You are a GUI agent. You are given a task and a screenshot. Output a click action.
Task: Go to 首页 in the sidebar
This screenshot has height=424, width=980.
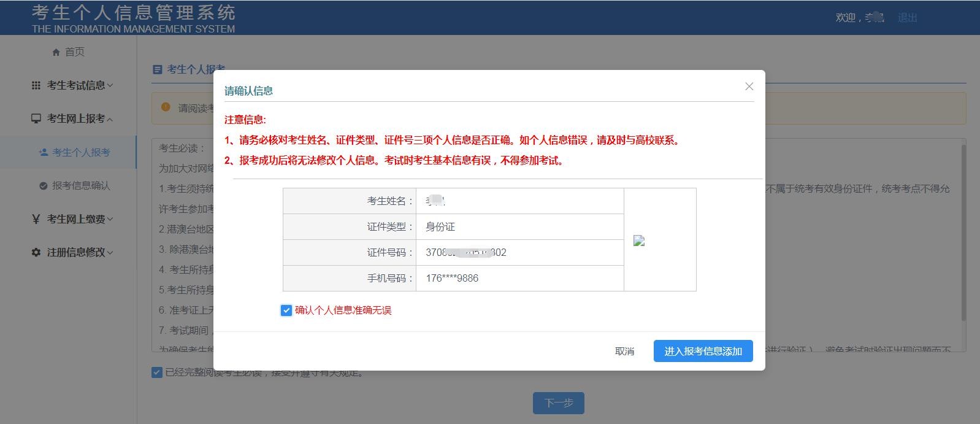coord(74,52)
